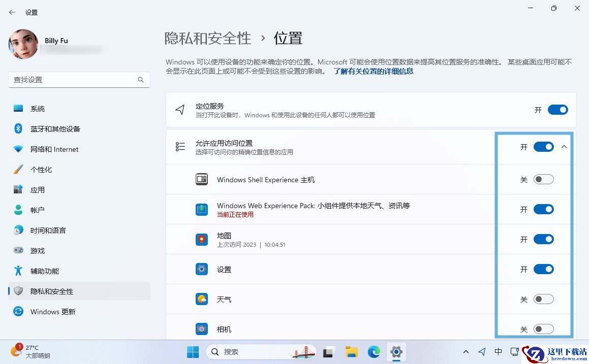Viewport: 589px width, 364px height.
Task: Open 了解有关位置的详细信息 link
Action: click(x=374, y=71)
